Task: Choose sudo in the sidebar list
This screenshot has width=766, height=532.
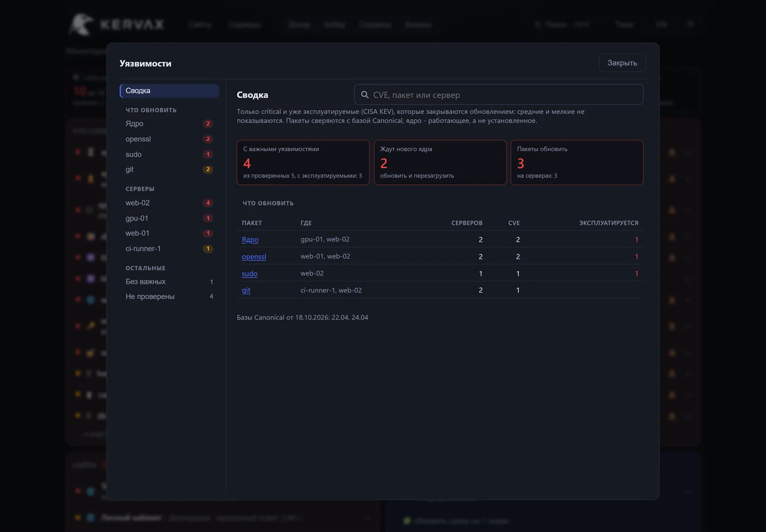Action: coord(170,154)
